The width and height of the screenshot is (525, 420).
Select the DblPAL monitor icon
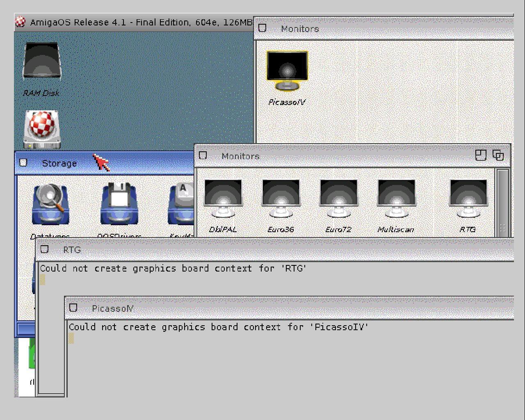[x=223, y=206]
